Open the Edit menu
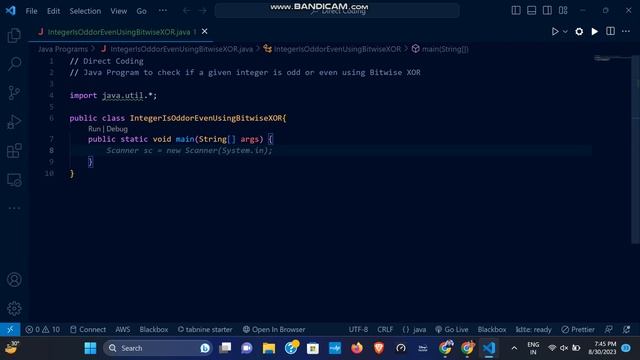Screen dimensions: 640x360 53,11
